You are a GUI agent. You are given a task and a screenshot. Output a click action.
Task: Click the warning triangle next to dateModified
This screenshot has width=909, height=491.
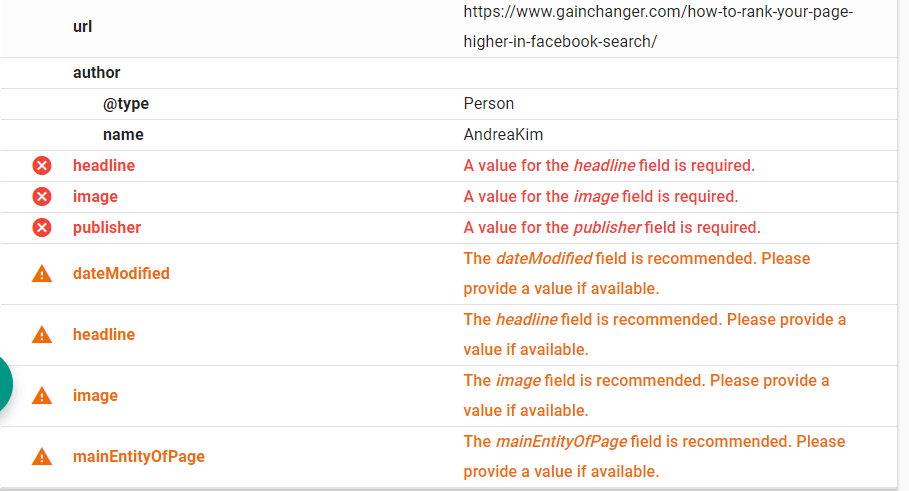tap(42, 274)
